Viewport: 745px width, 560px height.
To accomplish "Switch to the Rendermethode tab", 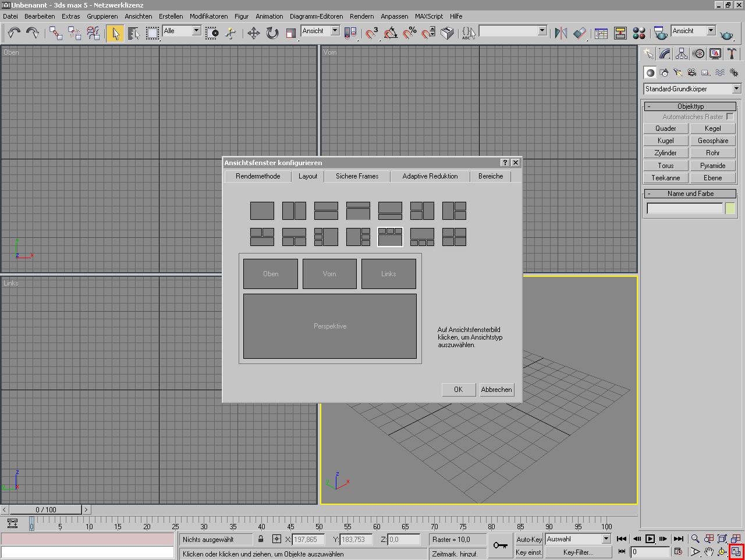I will (258, 176).
